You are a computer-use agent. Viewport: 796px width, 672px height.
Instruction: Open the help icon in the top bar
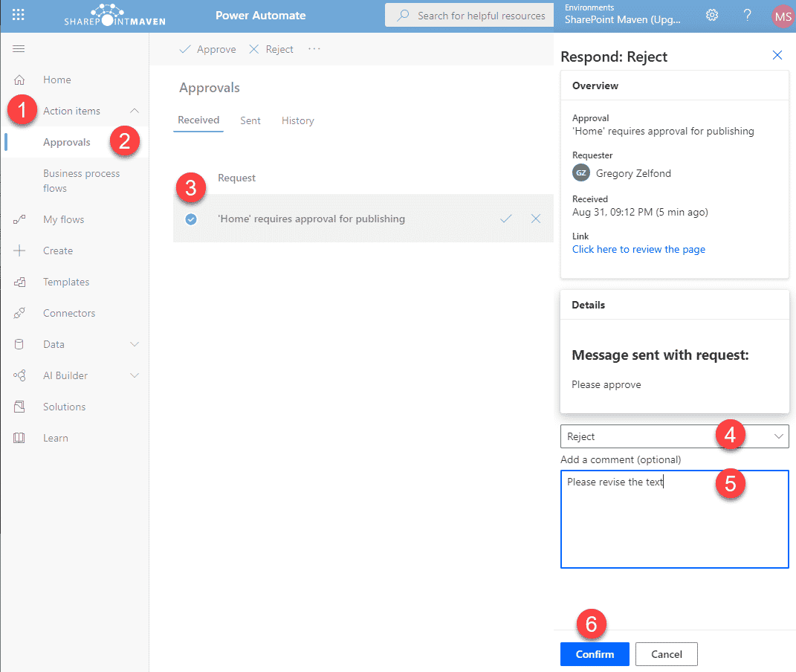(x=748, y=15)
